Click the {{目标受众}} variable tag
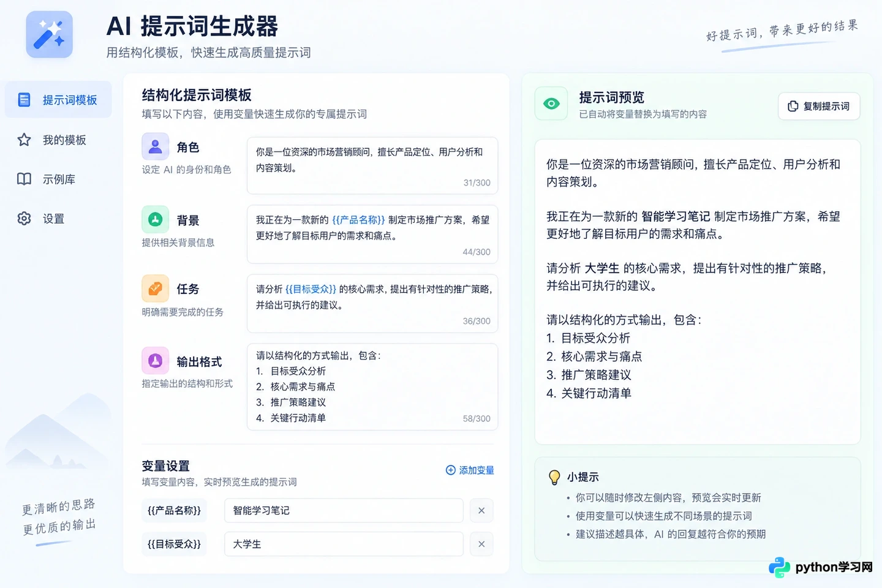The width and height of the screenshot is (882, 588). tap(174, 544)
